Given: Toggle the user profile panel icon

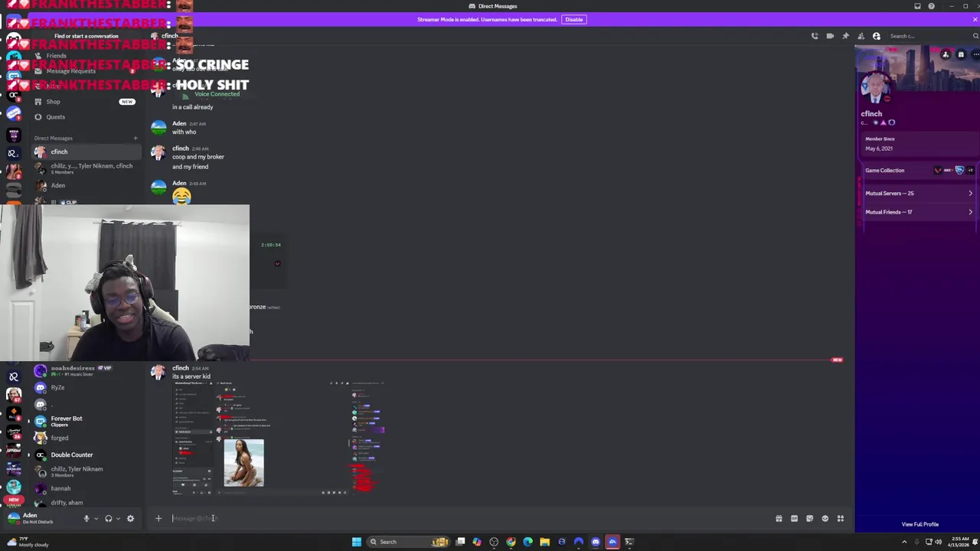Looking at the screenshot, I should tap(877, 36).
